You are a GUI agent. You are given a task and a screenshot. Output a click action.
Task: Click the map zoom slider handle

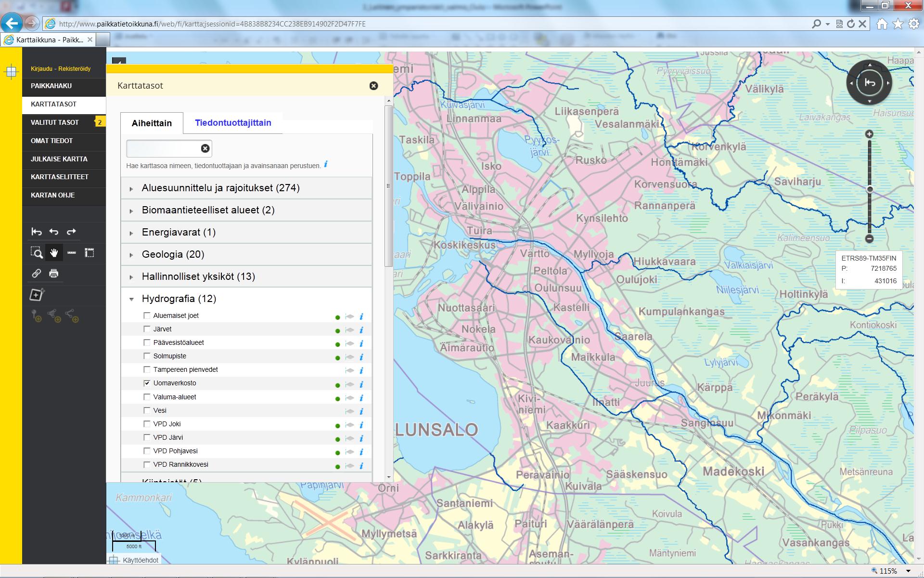click(x=869, y=189)
